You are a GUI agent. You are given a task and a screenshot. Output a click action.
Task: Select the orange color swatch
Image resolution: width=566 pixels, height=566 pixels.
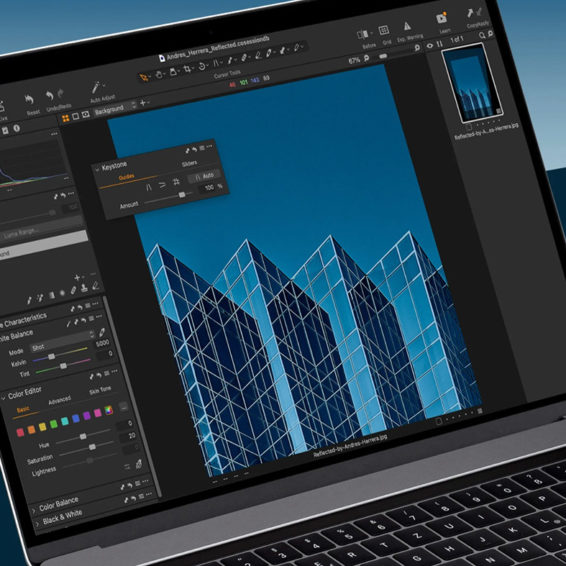(x=31, y=429)
